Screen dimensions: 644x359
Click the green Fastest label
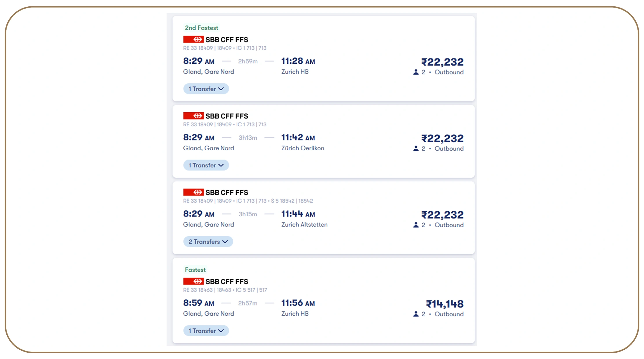(x=195, y=270)
